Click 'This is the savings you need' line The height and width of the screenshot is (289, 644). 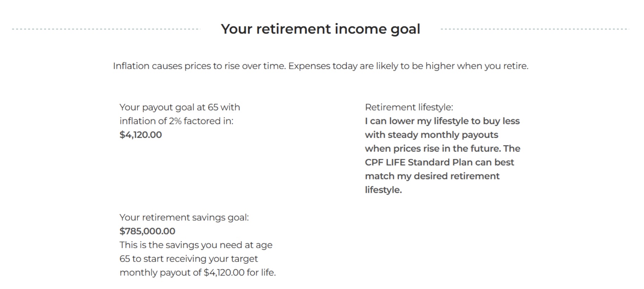[x=196, y=245]
